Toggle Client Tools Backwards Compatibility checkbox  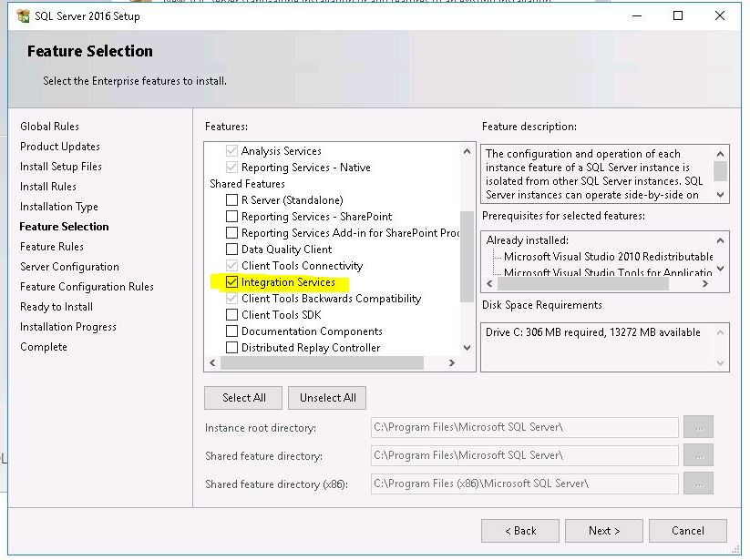pyautogui.click(x=231, y=298)
